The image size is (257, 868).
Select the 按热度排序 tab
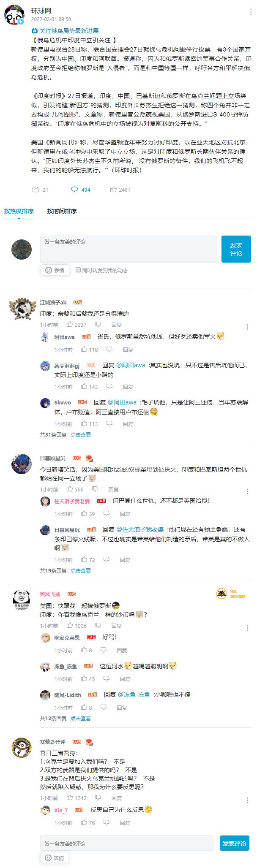pyautogui.click(x=19, y=211)
